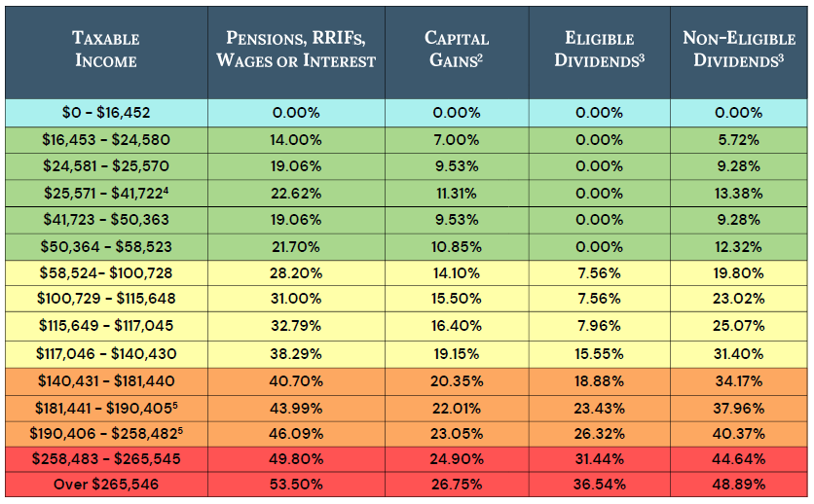Click the Non-Eligible Dividends column header
Viewport: 814px width, 504px height.
click(x=738, y=50)
